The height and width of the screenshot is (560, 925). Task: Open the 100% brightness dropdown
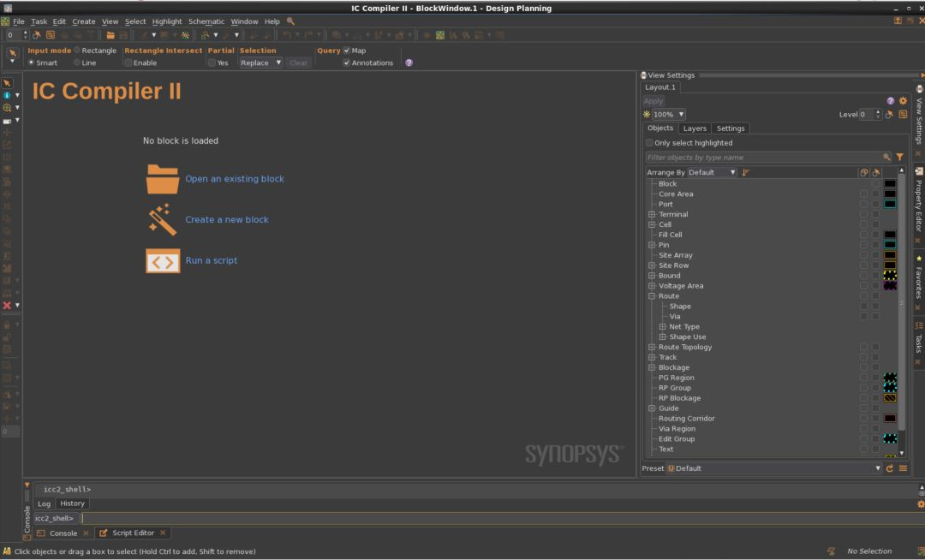[668, 115]
